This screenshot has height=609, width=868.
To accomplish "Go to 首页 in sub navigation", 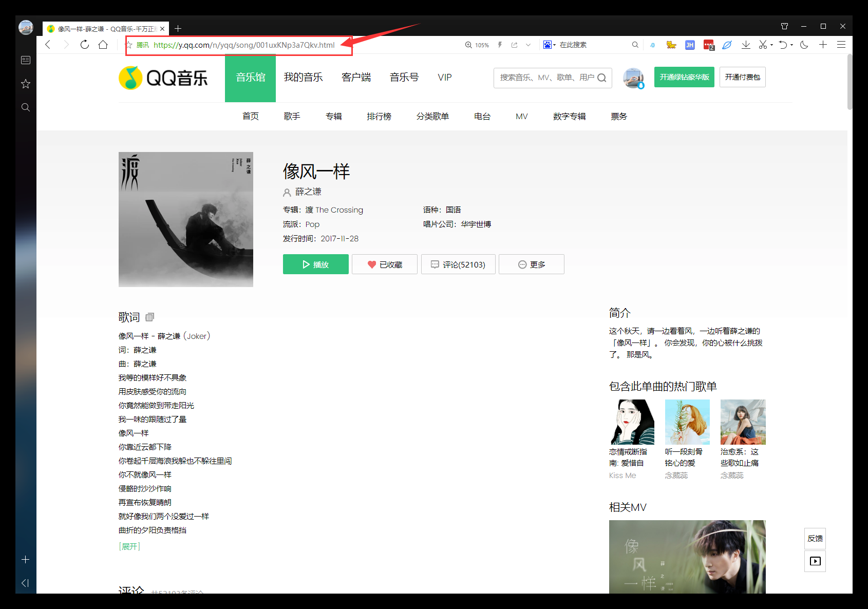I will 251,117.
